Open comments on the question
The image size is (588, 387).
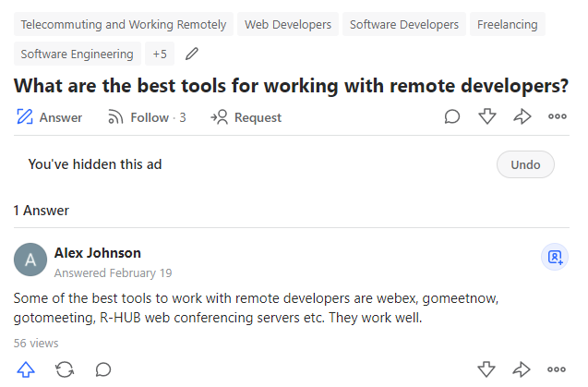[452, 116]
